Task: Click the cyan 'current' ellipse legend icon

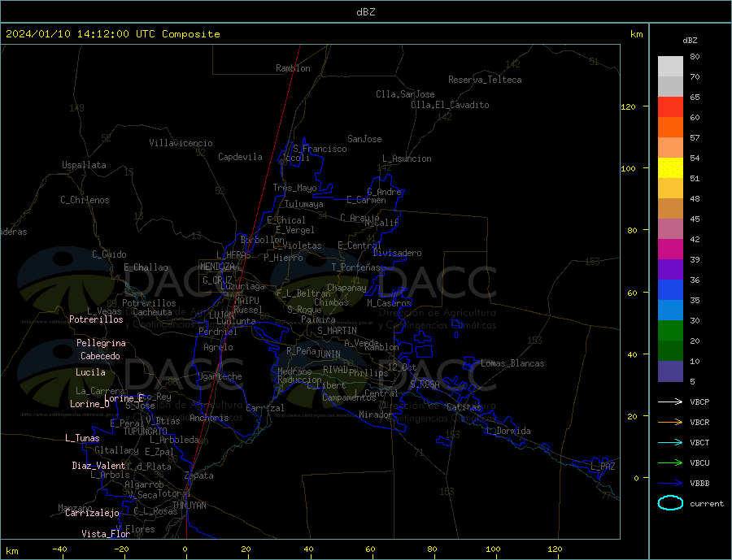Action: pyautogui.click(x=670, y=503)
